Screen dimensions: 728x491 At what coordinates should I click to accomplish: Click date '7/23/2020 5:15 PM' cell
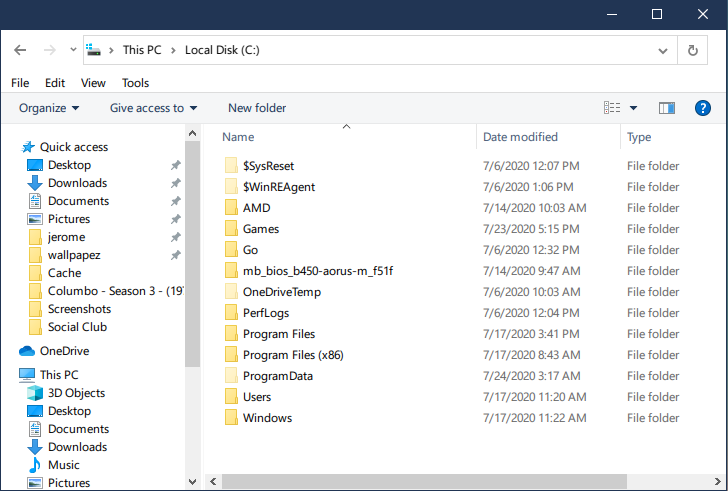coord(531,229)
